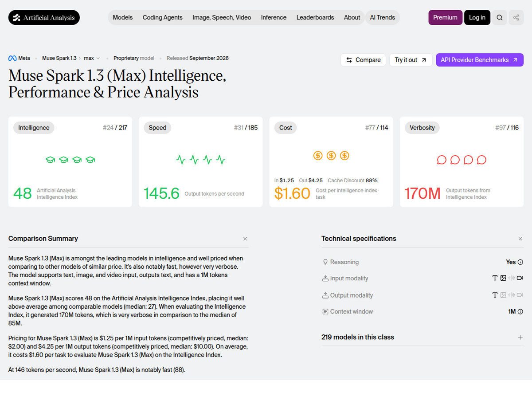Open the Inference menu
This screenshot has height=416, width=532.
[274, 17]
